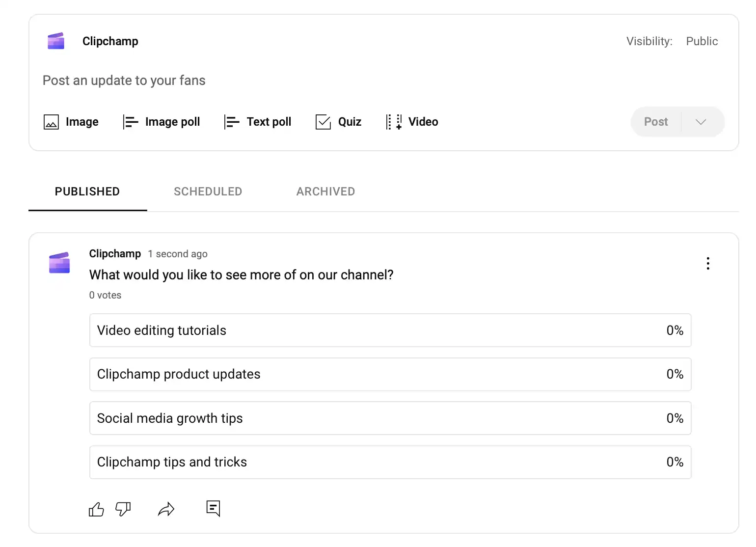The image size is (756, 547).
Task: Vote for Video editing tutorials
Action: (x=390, y=330)
